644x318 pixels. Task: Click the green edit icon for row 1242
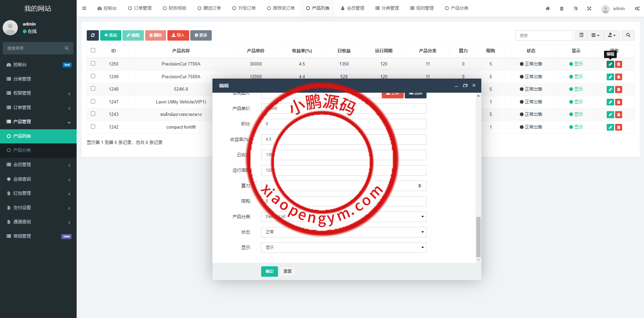point(610,127)
